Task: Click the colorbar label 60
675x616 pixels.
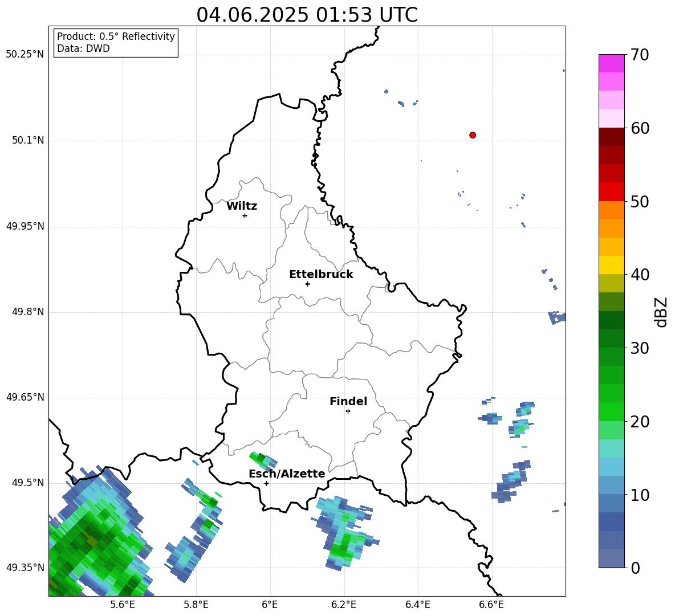Action: [x=640, y=128]
